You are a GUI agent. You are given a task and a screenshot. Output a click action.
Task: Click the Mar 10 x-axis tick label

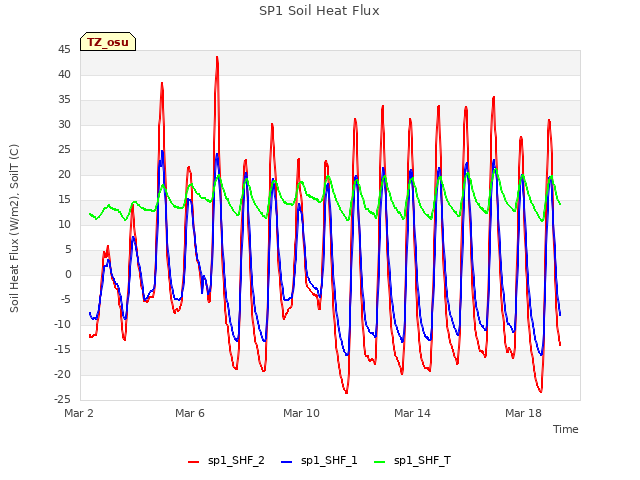301,413
